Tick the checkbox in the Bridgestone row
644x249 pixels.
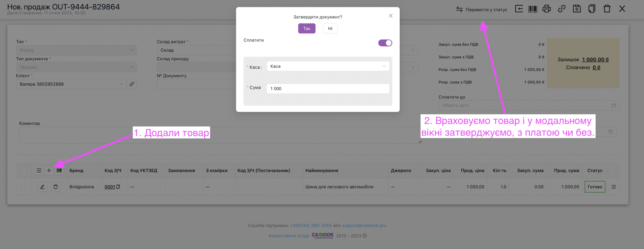24,187
